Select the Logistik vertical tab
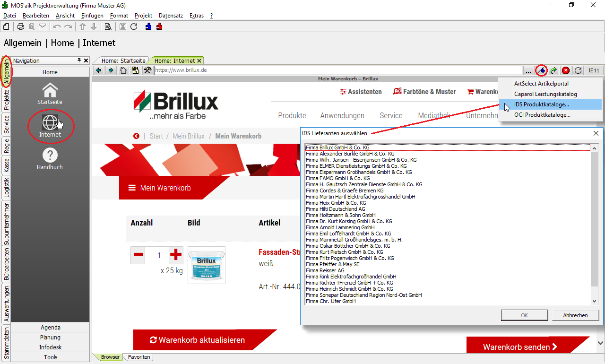Screen dimensions: 605x364 click(x=7, y=187)
